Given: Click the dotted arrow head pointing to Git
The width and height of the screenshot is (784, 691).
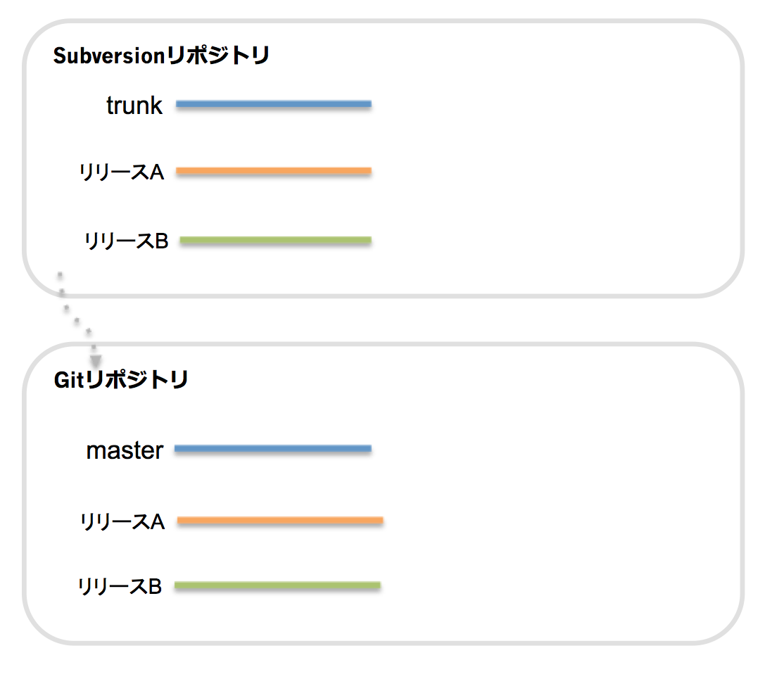Looking at the screenshot, I should [96, 361].
